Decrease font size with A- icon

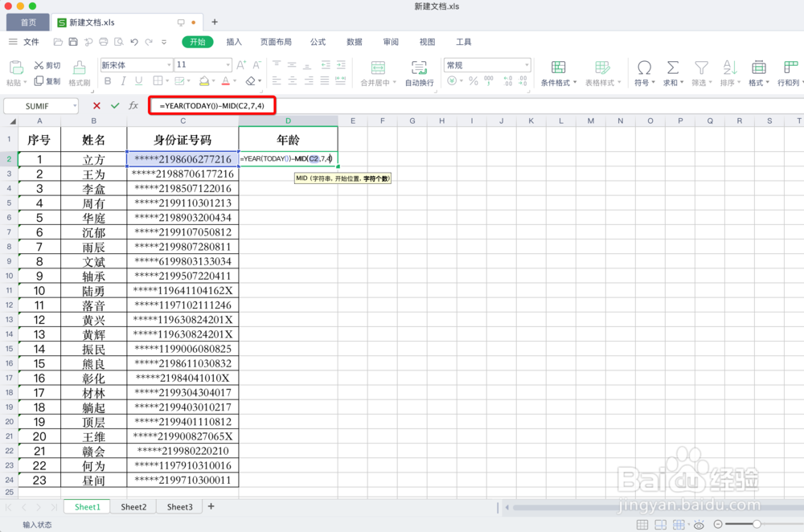tap(257, 64)
